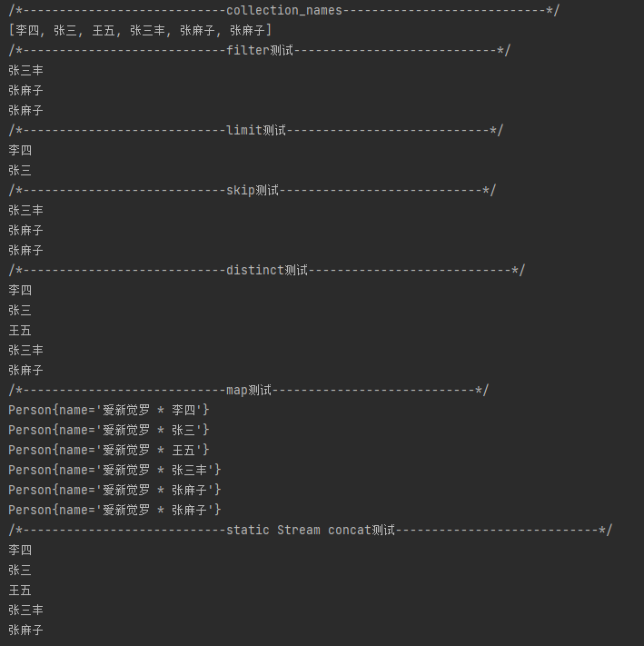Image resolution: width=644 pixels, height=646 pixels.
Task: Click the filter测试 separator line
Action: pyautogui.click(x=259, y=51)
